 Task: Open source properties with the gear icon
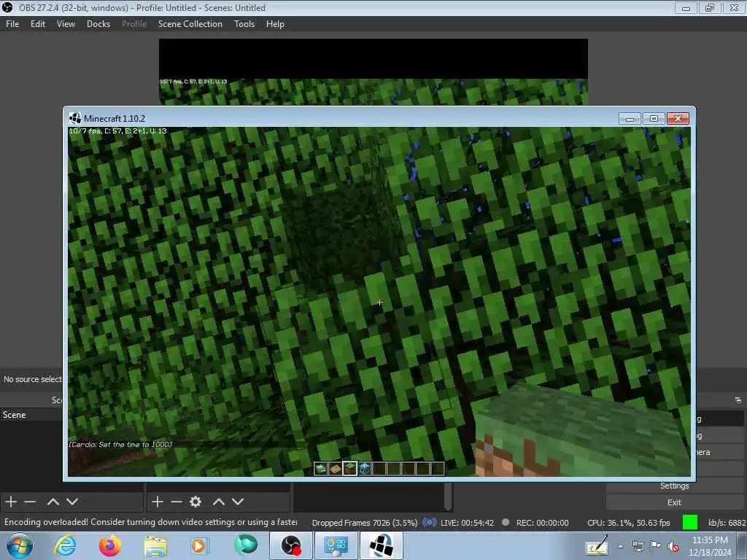196,502
